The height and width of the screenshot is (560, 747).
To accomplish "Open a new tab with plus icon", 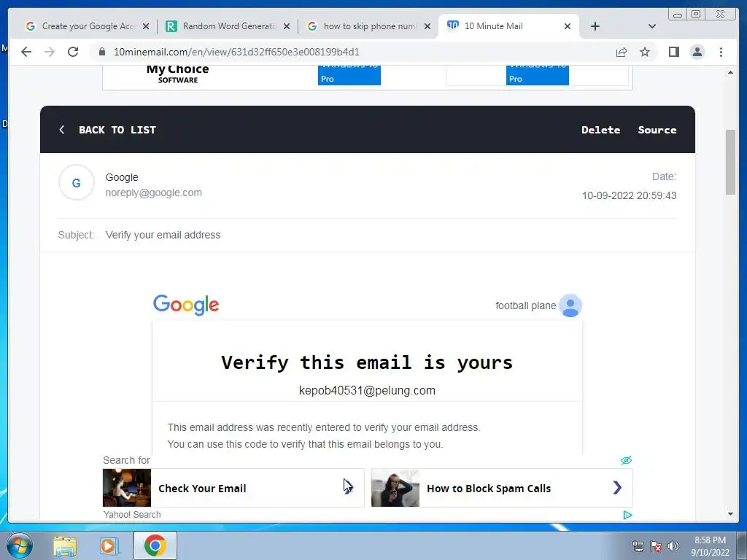I will pos(595,26).
